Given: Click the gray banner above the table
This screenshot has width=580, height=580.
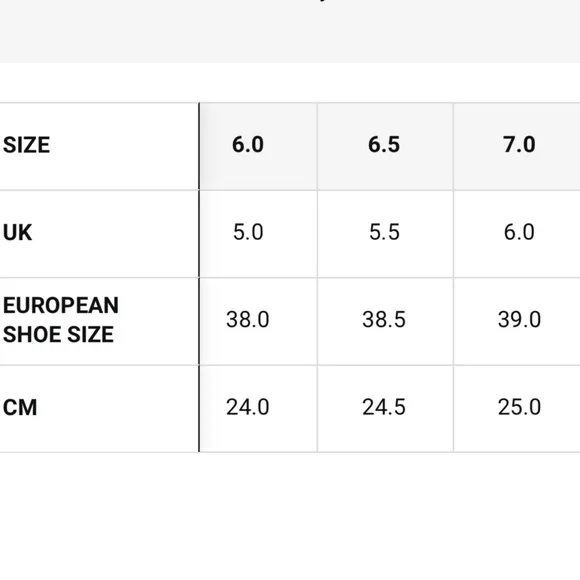Looking at the screenshot, I should coord(290,31).
